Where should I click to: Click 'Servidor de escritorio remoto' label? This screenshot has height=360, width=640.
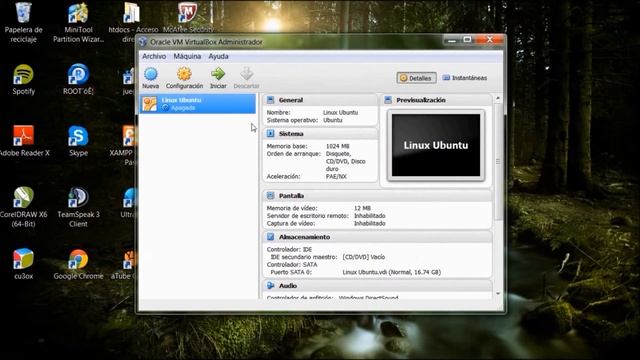click(307, 216)
